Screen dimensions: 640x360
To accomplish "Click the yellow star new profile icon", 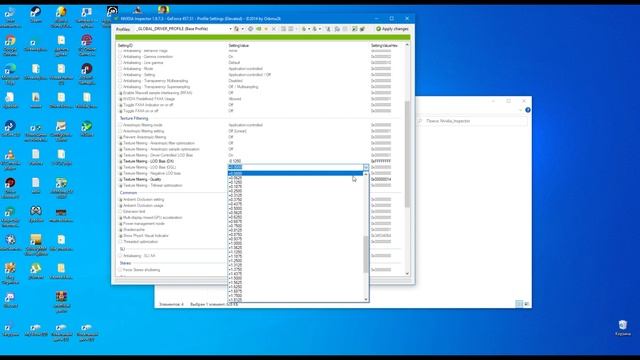I will [x=266, y=29].
